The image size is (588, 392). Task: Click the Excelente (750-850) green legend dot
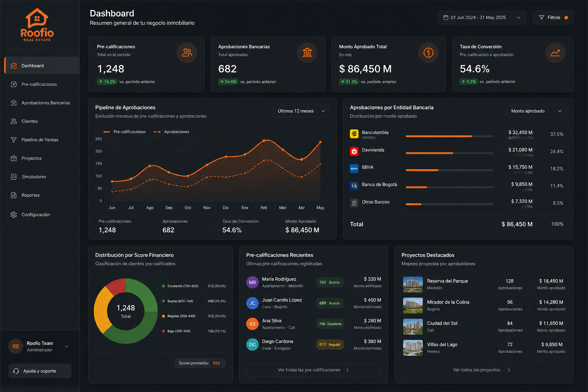coord(163,286)
